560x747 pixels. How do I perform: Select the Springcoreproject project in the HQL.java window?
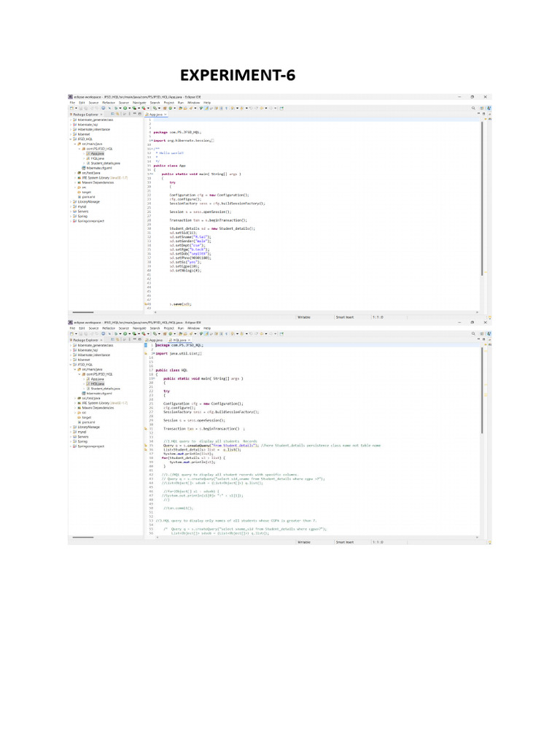[91, 446]
